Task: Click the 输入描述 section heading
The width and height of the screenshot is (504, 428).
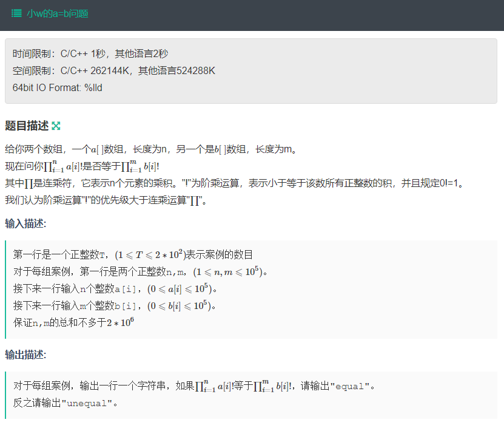Action: click(25, 223)
